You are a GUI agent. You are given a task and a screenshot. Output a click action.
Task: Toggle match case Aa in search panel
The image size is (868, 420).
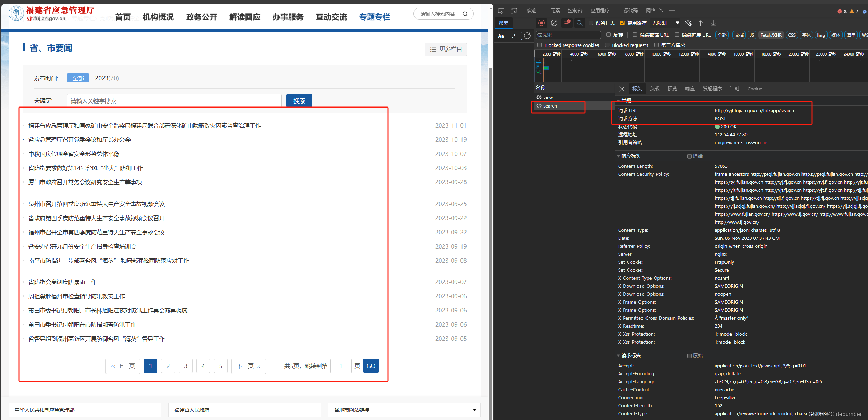[501, 36]
